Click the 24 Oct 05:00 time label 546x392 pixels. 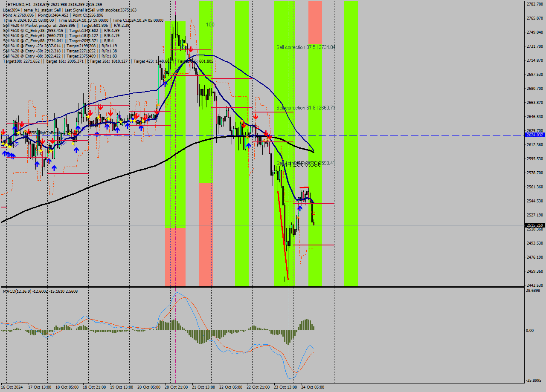312,387
